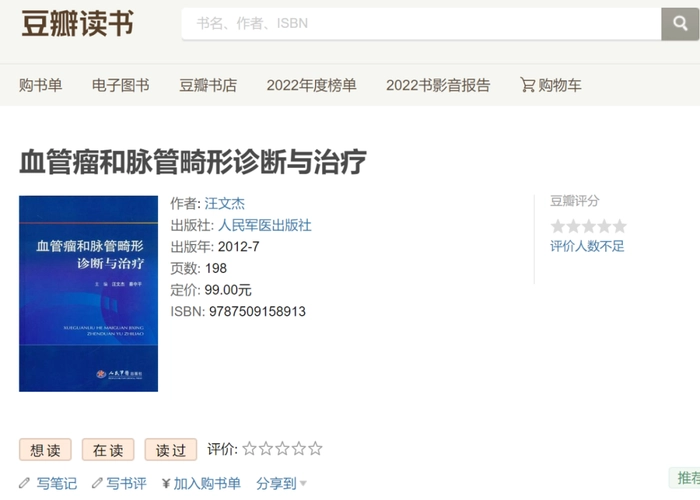Click the 写笔记 pencil note link
Image resolution: width=700 pixels, height=500 pixels.
click(x=48, y=484)
